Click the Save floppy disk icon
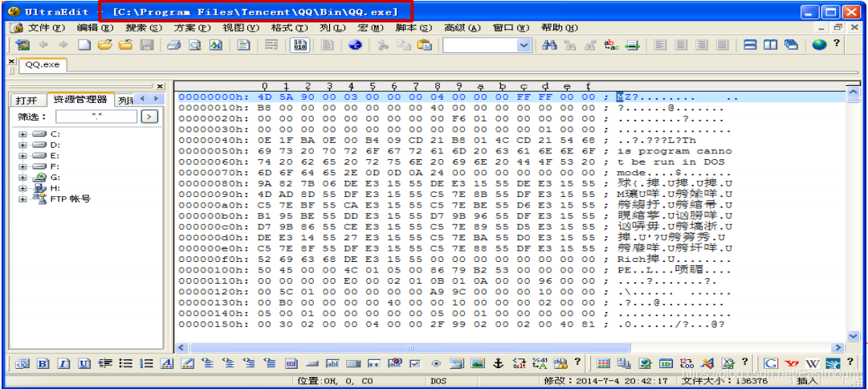 (147, 45)
